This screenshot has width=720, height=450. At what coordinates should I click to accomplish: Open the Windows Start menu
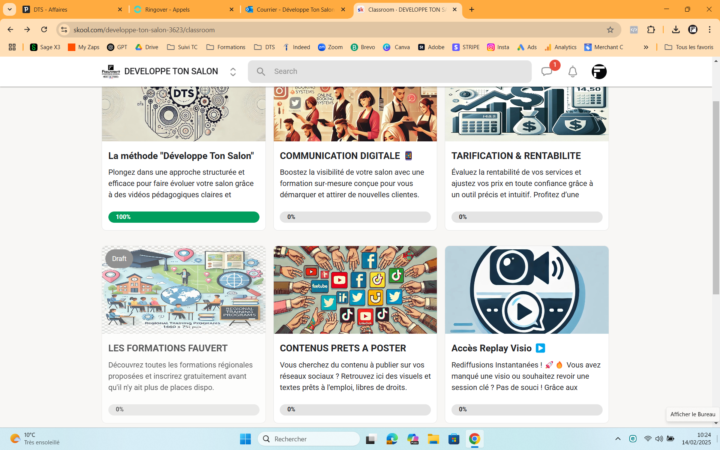tap(245, 439)
